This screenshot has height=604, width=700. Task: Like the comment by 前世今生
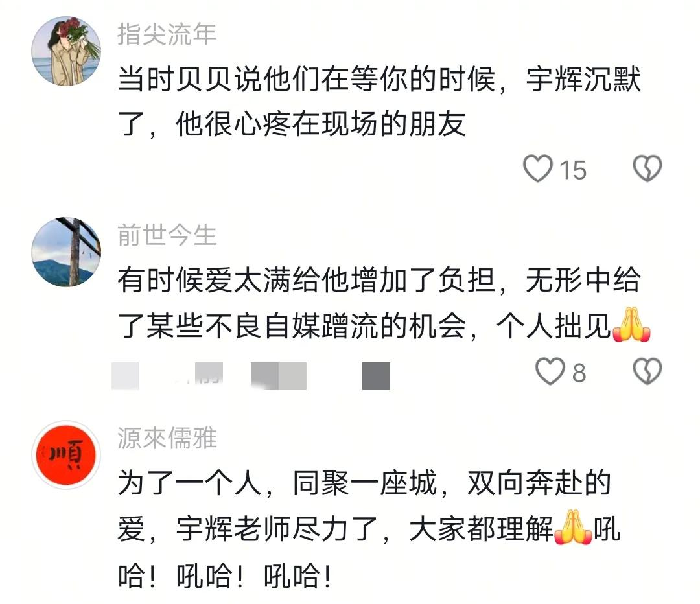(550, 371)
